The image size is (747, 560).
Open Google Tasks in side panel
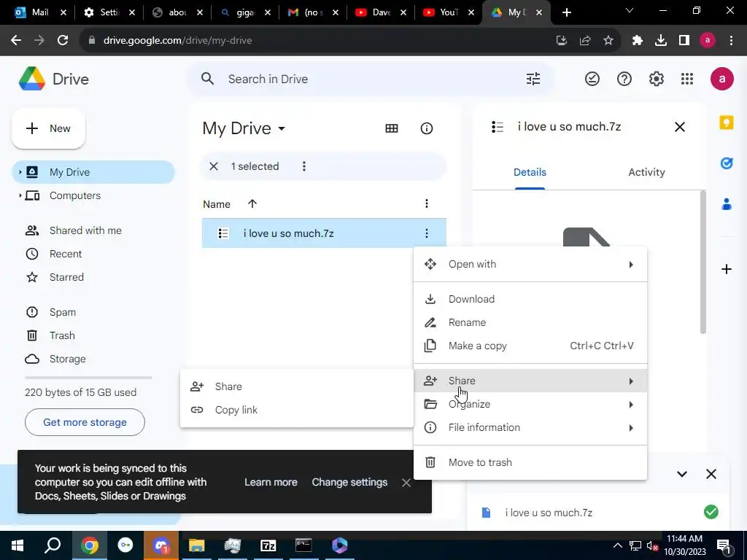click(x=727, y=163)
